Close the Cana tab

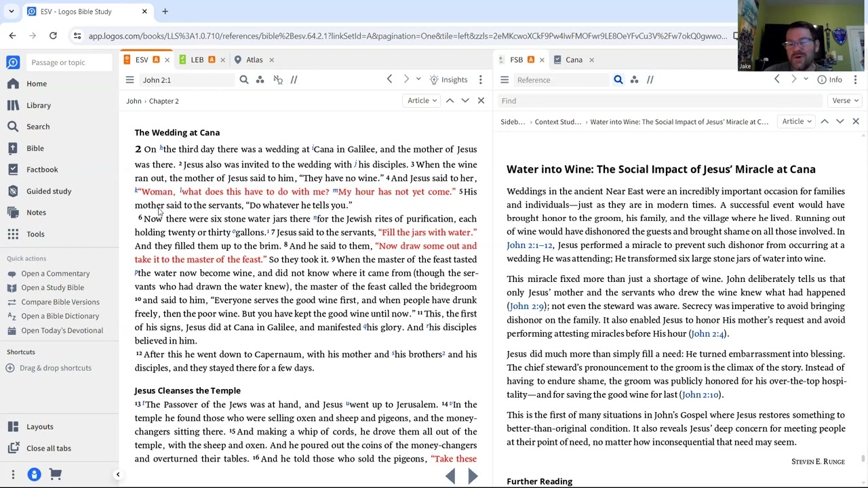click(591, 60)
